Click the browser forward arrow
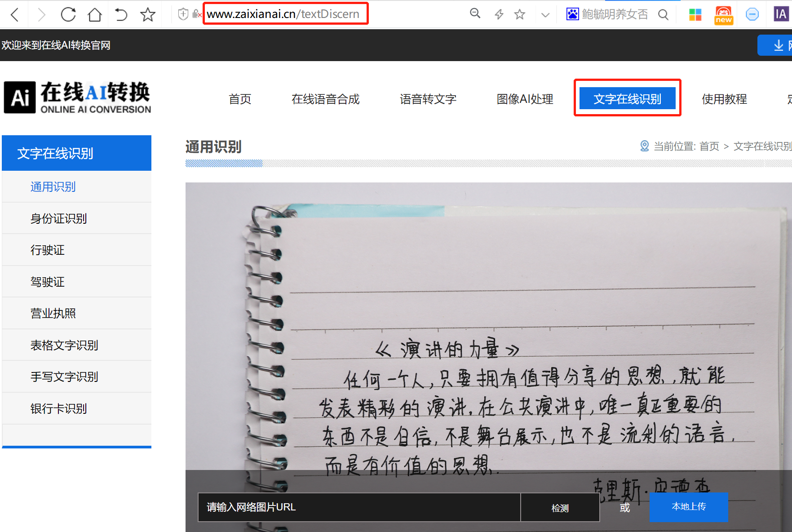The width and height of the screenshot is (792, 532). [41, 15]
